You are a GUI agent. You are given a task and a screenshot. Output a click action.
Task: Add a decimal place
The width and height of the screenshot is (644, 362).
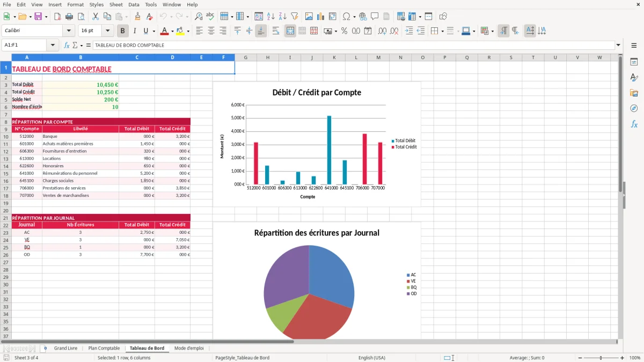pyautogui.click(x=383, y=31)
